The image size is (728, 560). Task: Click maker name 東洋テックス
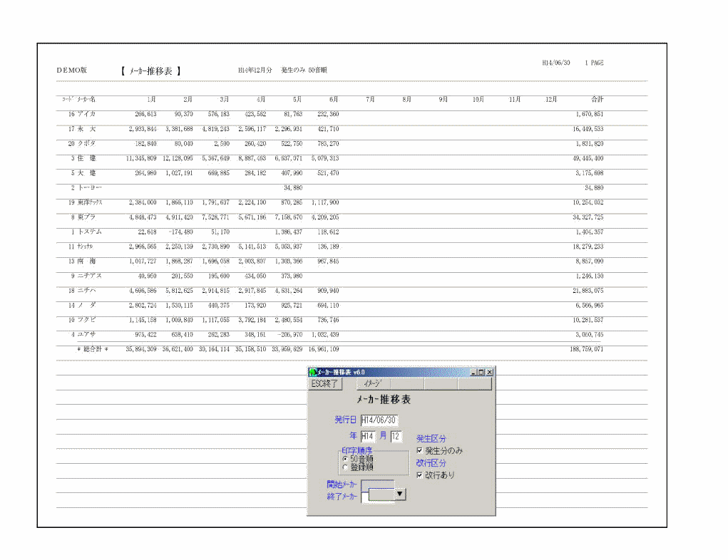coord(90,202)
